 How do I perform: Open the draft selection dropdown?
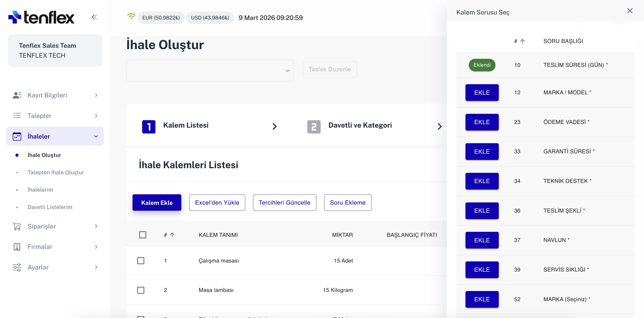210,71
